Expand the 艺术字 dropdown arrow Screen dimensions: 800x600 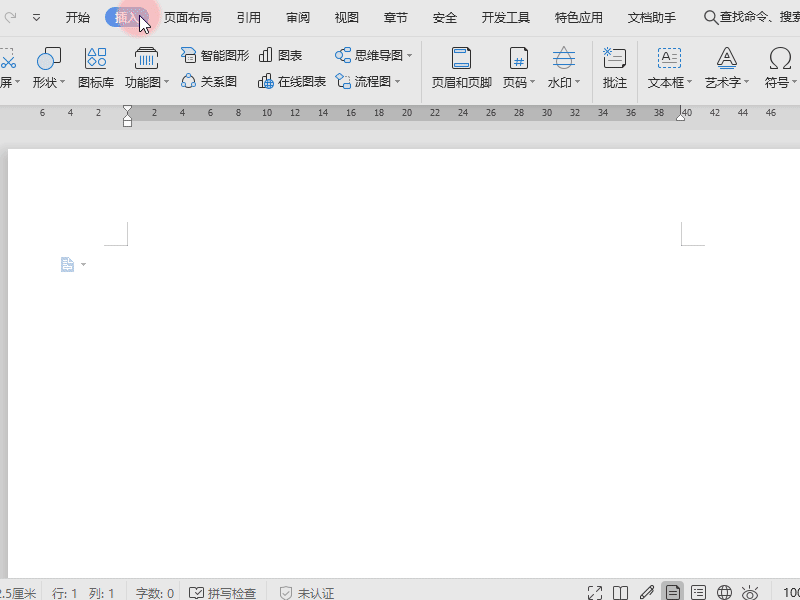746,82
